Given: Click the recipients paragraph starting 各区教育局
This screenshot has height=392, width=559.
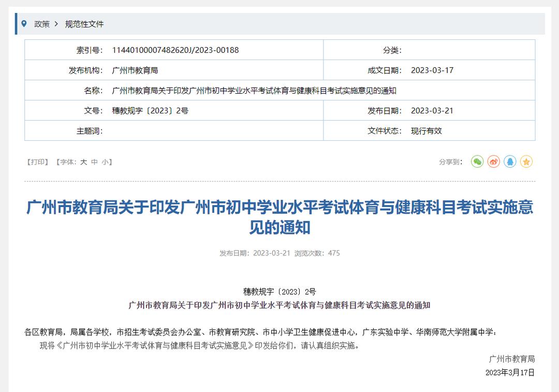Looking at the screenshot, I should coord(260,332).
